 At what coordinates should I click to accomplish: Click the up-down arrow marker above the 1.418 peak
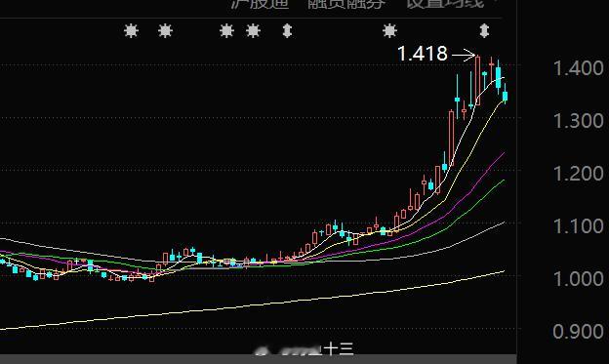pyautogui.click(x=484, y=30)
